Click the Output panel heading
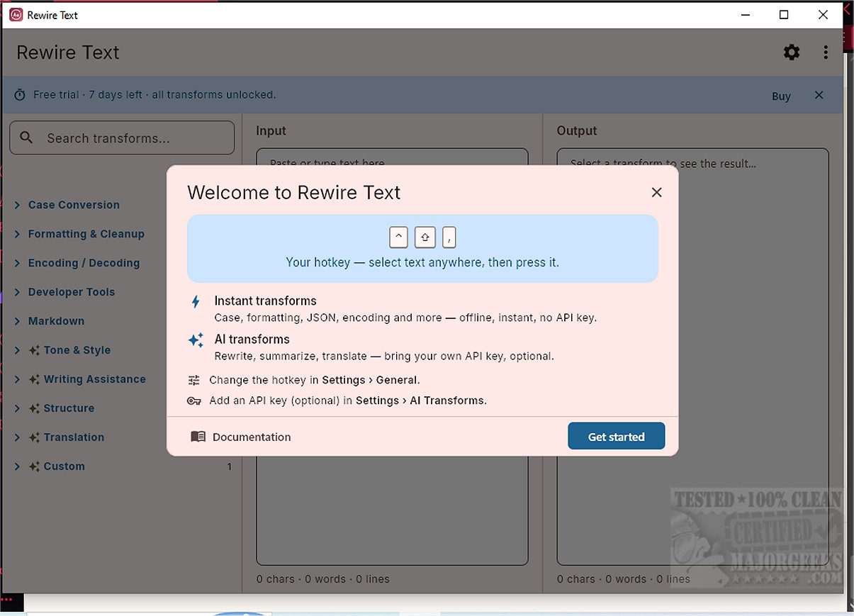The width and height of the screenshot is (854, 616). click(577, 130)
